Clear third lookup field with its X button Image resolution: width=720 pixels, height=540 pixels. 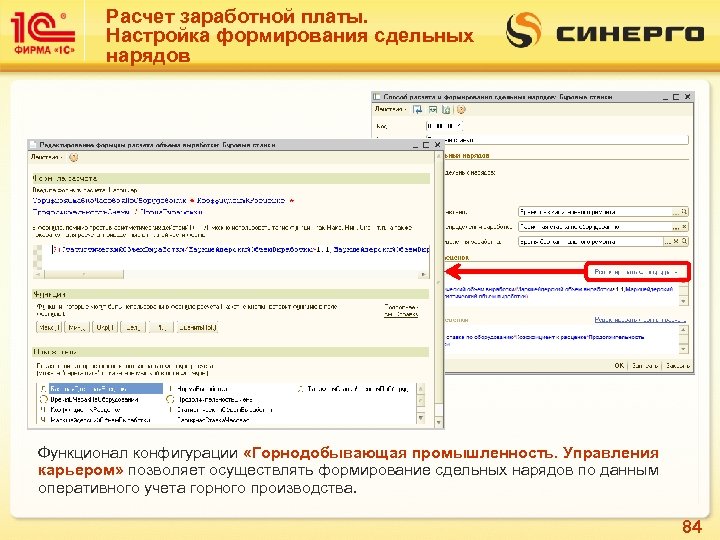676,241
